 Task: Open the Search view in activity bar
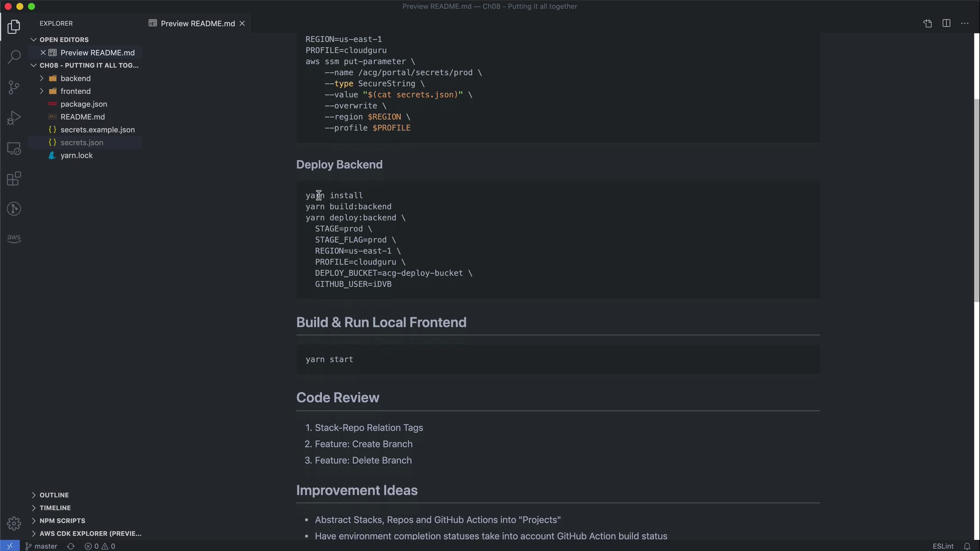tap(14, 57)
